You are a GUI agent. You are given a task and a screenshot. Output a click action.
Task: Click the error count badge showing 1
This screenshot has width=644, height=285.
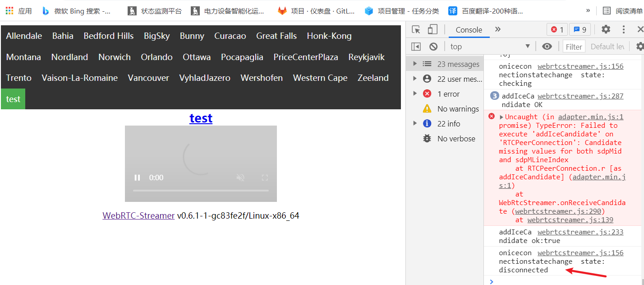click(x=557, y=29)
